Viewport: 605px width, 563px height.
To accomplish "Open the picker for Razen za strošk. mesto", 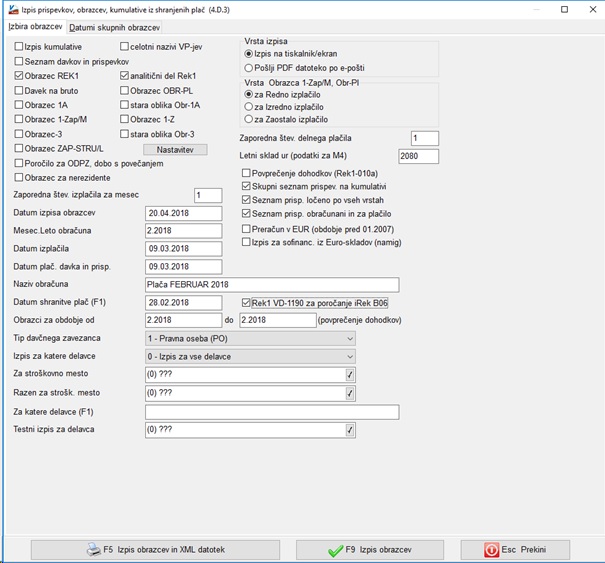I will [x=350, y=393].
